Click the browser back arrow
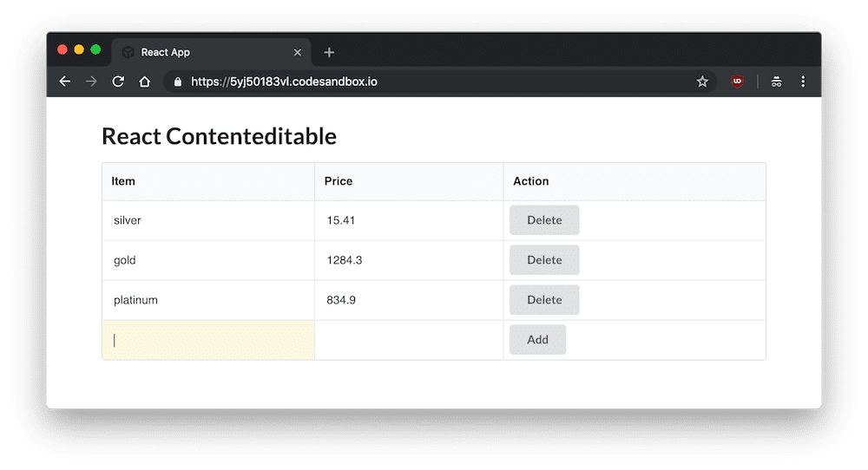The height and width of the screenshot is (470, 868). (64, 82)
